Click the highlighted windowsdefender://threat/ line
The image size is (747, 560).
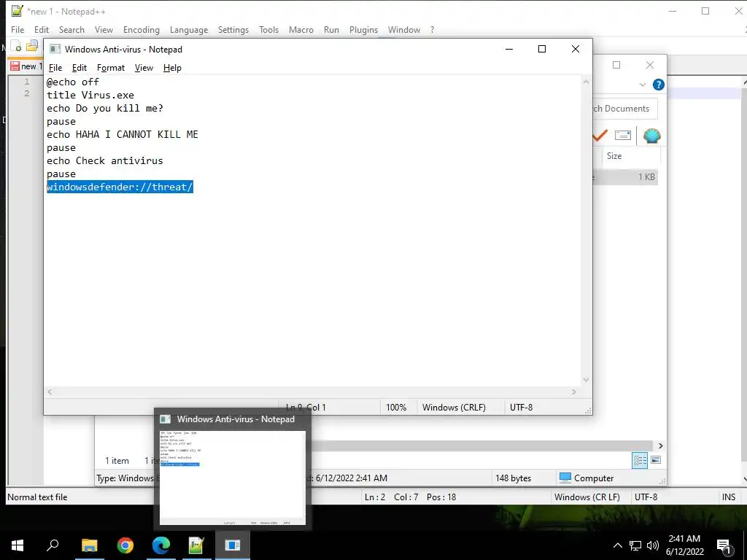[120, 187]
